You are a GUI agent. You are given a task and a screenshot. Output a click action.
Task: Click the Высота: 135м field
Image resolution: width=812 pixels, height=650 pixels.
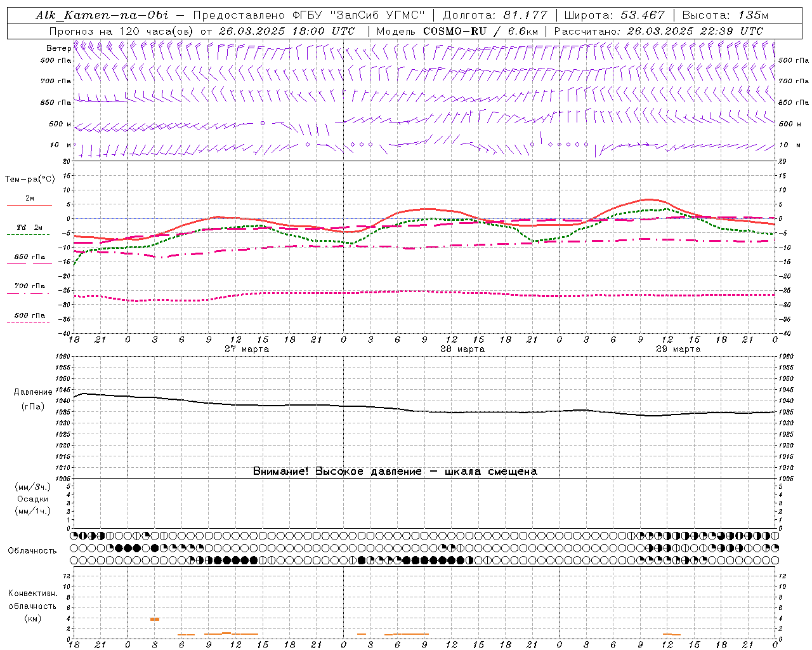(725, 15)
